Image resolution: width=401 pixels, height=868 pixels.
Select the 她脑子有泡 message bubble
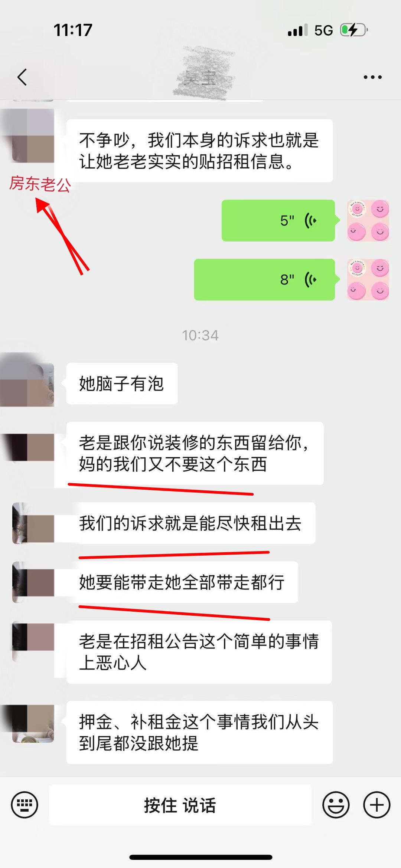pyautogui.click(x=122, y=384)
